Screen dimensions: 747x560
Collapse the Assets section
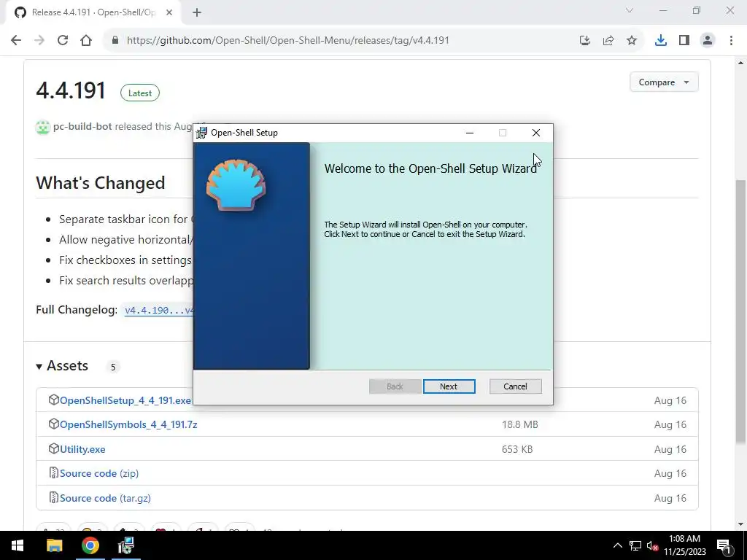pyautogui.click(x=62, y=366)
